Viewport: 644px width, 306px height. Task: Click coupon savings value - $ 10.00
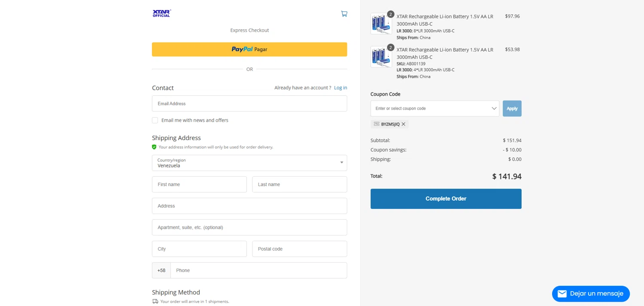pos(512,150)
